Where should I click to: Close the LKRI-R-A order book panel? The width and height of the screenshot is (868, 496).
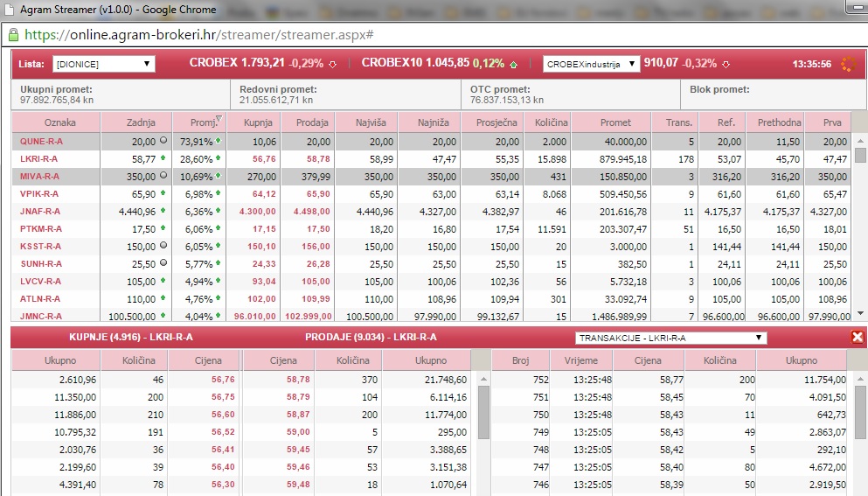[857, 337]
